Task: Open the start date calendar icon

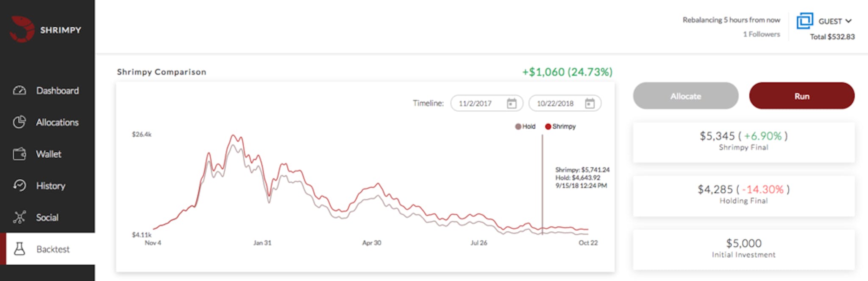Action: coord(512,103)
